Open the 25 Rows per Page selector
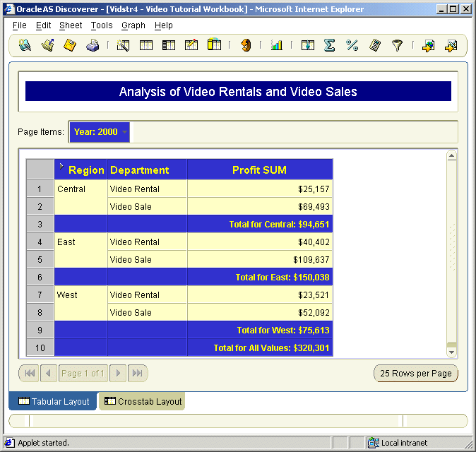Screen dimensions: 476x452 (x=415, y=373)
